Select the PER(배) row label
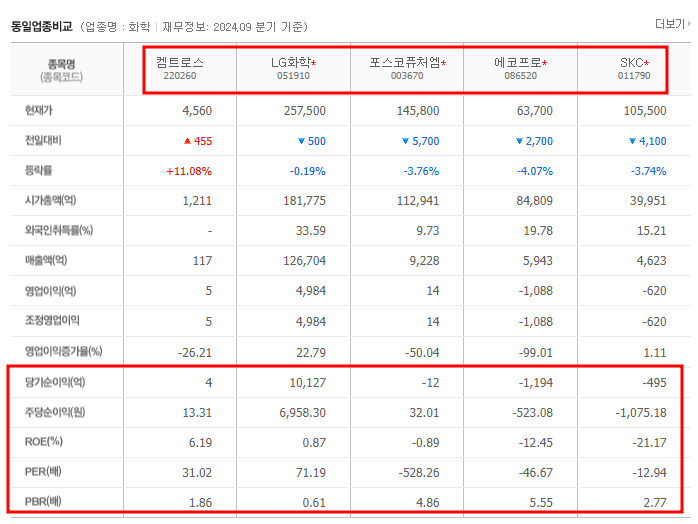 click(43, 471)
